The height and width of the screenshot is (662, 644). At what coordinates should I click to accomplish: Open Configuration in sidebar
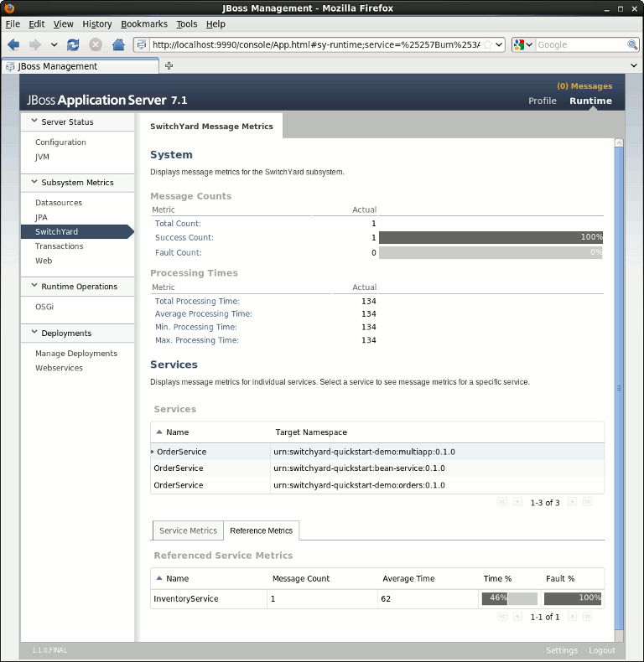[x=60, y=142]
